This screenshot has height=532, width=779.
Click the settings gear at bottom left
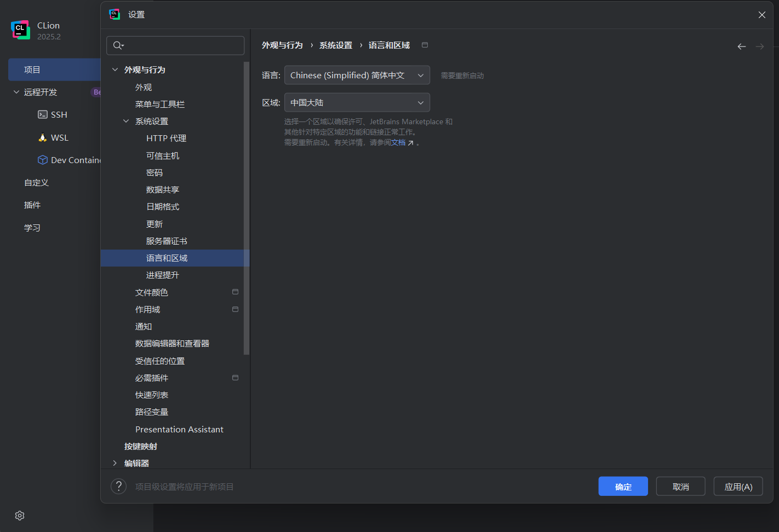click(x=19, y=515)
